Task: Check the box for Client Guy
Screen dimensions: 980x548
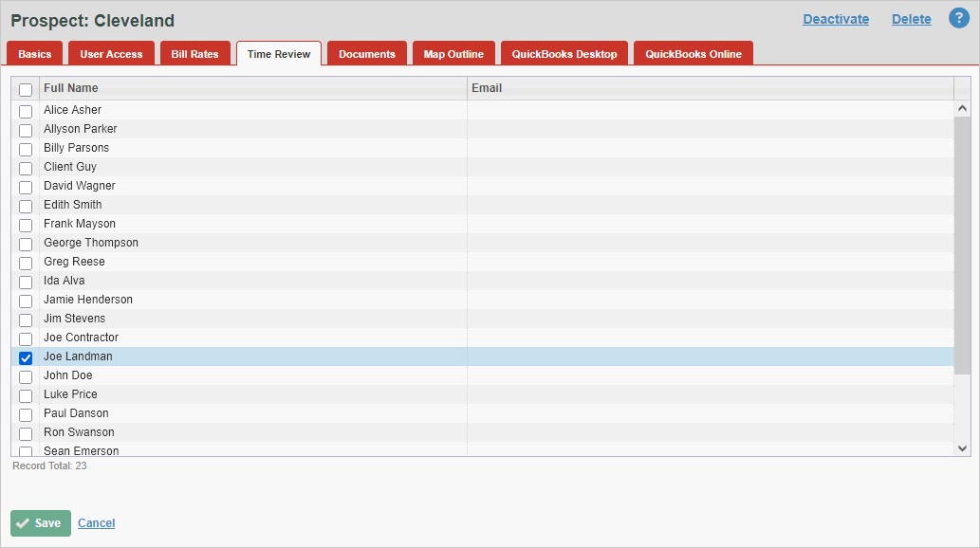Action: [x=25, y=168]
